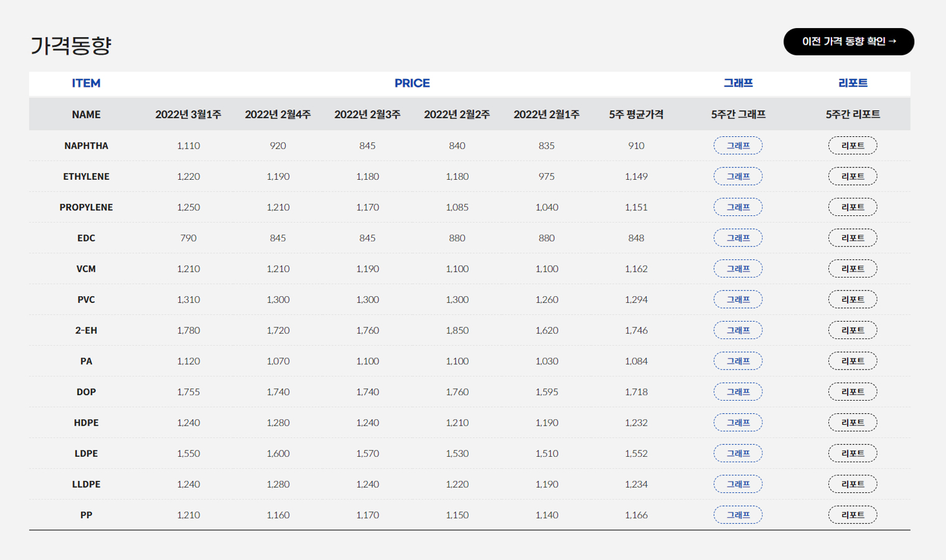Click PP average price 1,166

[x=636, y=515]
